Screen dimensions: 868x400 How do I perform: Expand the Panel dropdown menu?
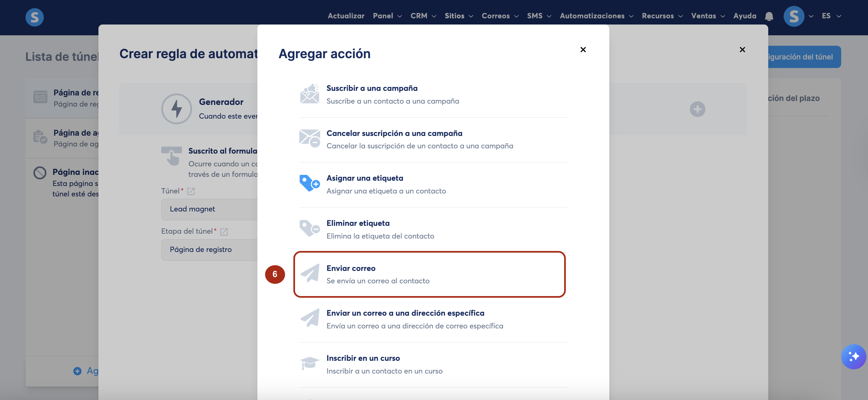pos(387,16)
